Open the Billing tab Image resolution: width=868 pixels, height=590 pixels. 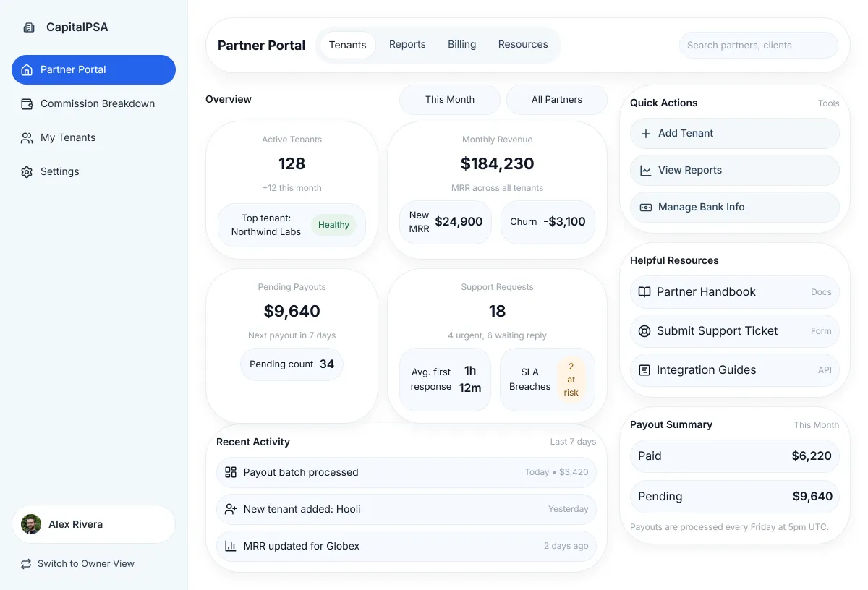tap(461, 44)
